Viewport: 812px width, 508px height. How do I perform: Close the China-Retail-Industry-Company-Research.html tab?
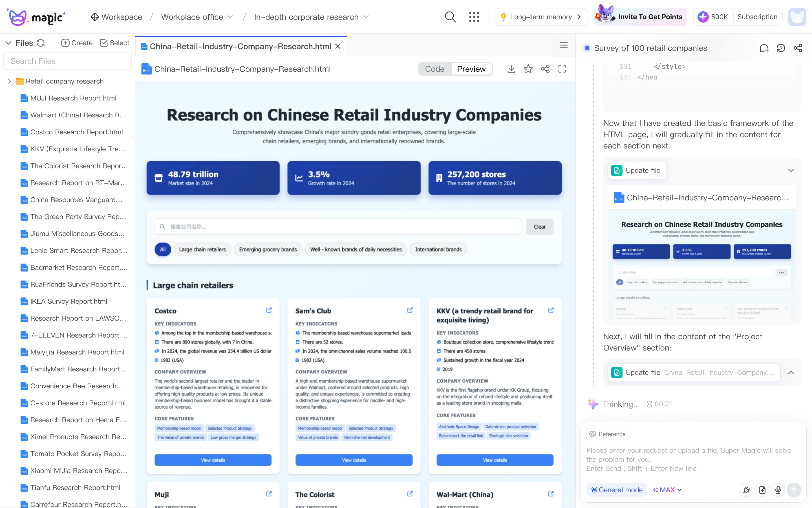coord(338,46)
